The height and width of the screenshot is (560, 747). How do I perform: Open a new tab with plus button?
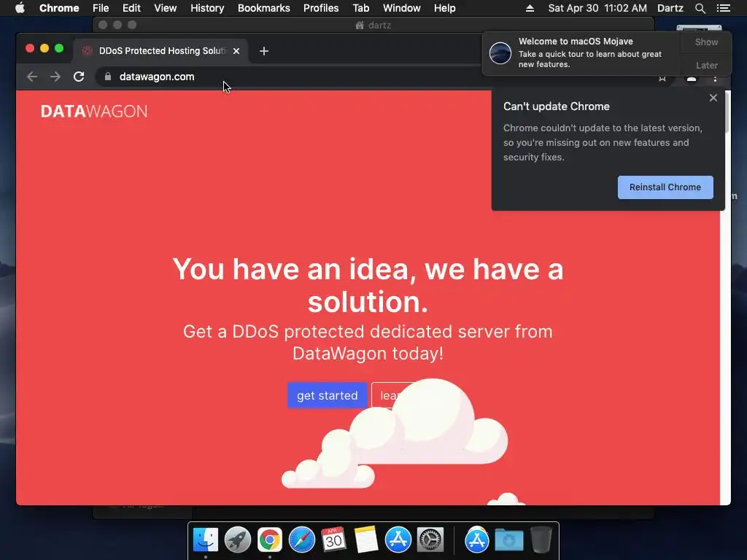click(264, 51)
